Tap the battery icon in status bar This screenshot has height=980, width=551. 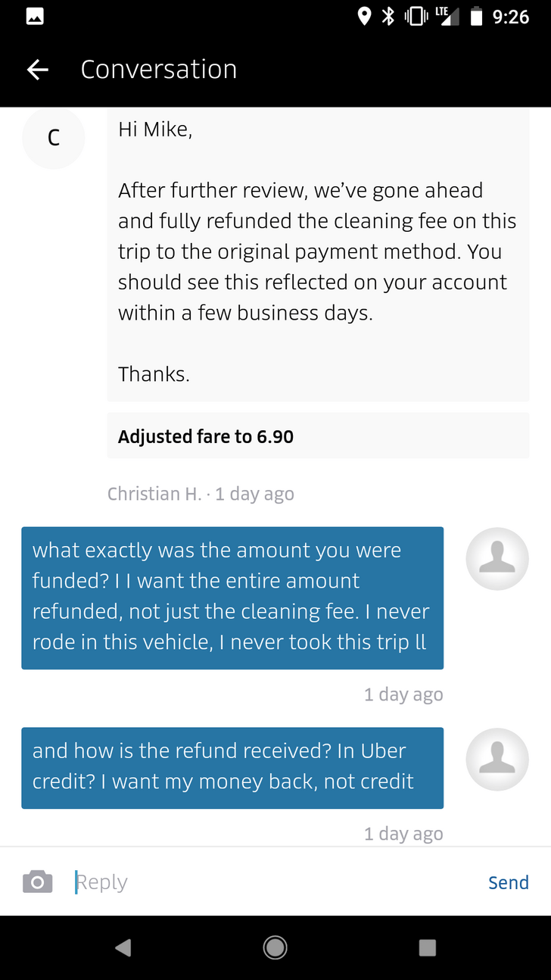point(476,17)
